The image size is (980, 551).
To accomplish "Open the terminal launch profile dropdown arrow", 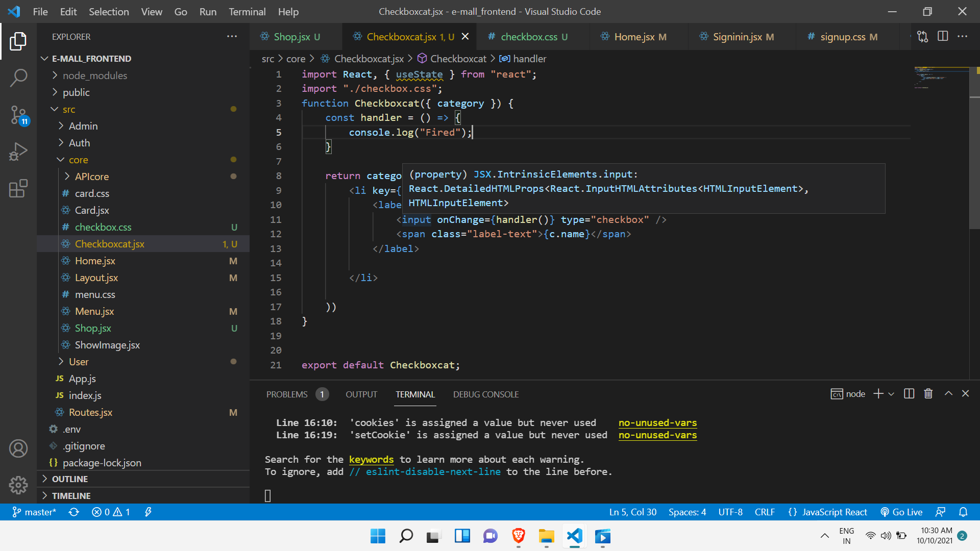I will pos(891,394).
